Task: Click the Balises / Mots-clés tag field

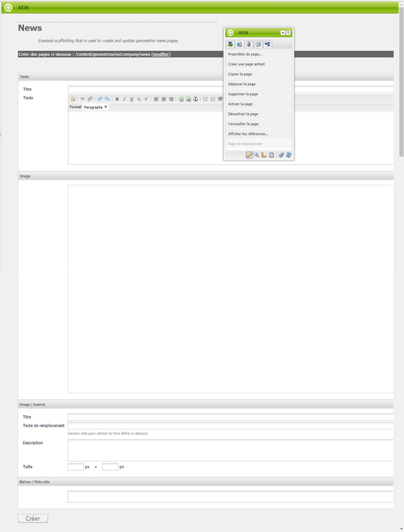Action: [231, 497]
